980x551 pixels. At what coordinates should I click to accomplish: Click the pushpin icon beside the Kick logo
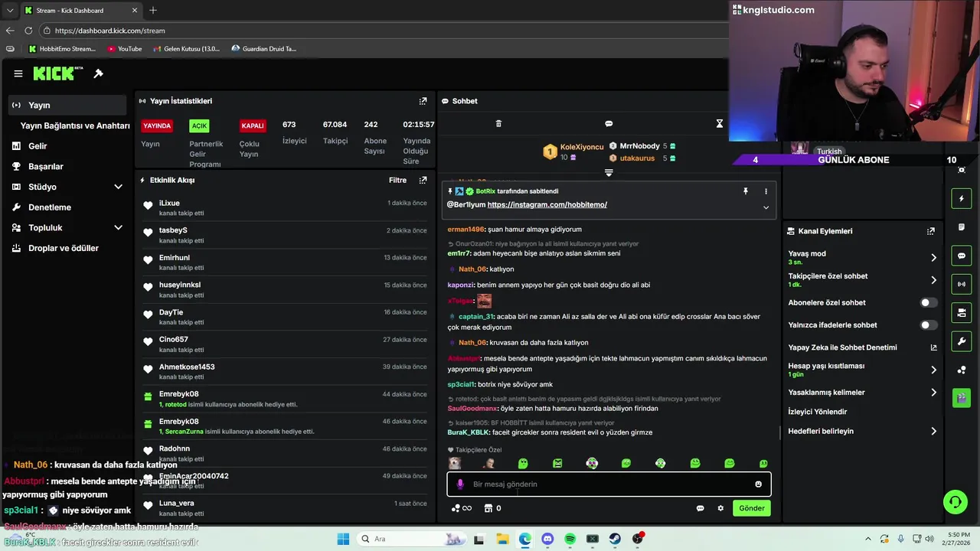pyautogui.click(x=98, y=73)
